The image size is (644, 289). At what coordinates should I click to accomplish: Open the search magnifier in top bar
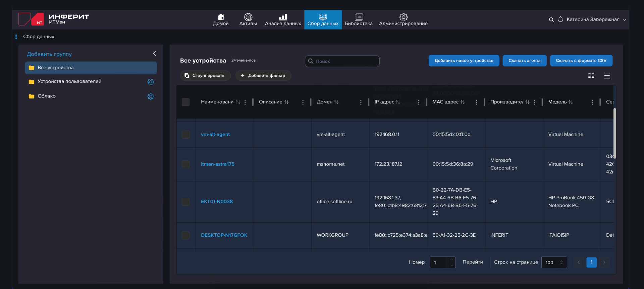point(551,20)
